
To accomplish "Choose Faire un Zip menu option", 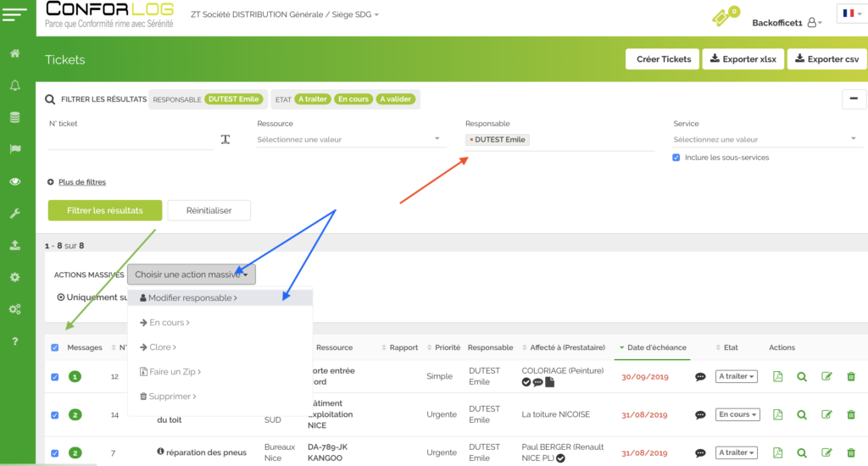I will pos(175,372).
